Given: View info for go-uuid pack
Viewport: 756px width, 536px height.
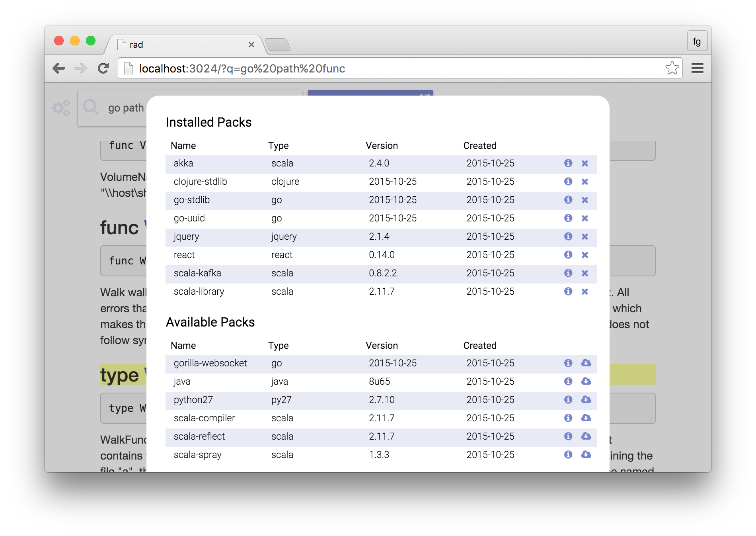Looking at the screenshot, I should (568, 218).
